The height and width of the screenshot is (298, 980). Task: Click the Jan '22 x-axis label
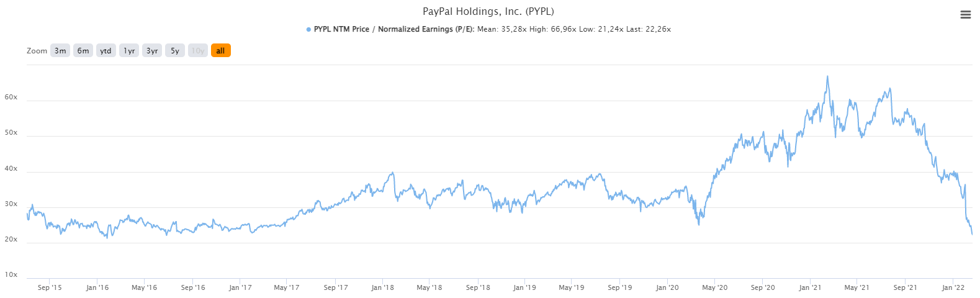(953, 287)
